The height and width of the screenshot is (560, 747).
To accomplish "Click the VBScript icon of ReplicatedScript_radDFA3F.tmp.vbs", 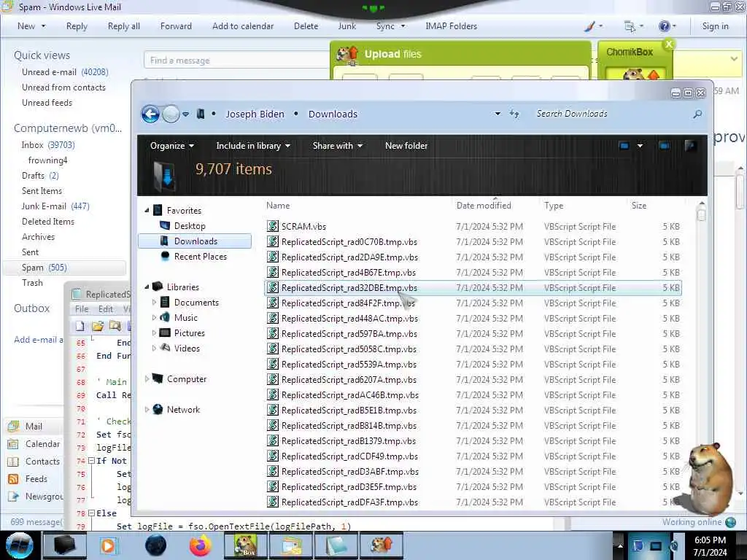I will 273,502.
